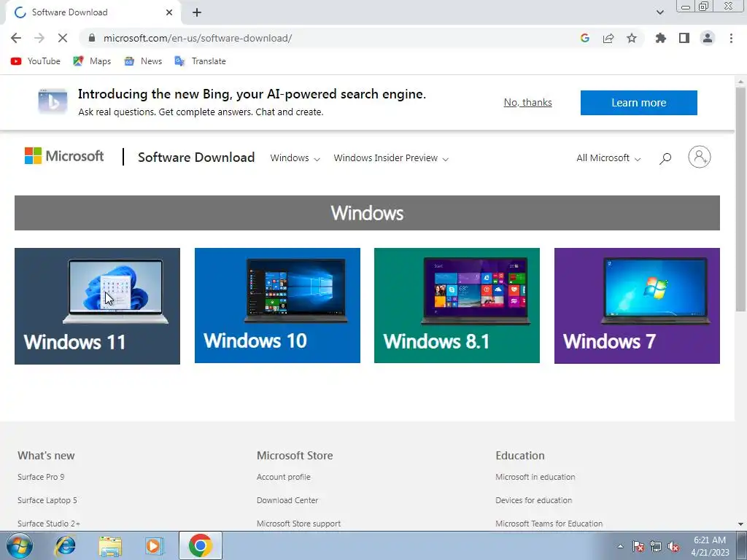Click the scrollbar down arrow
Viewport: 747px width, 560px height.
[740, 524]
